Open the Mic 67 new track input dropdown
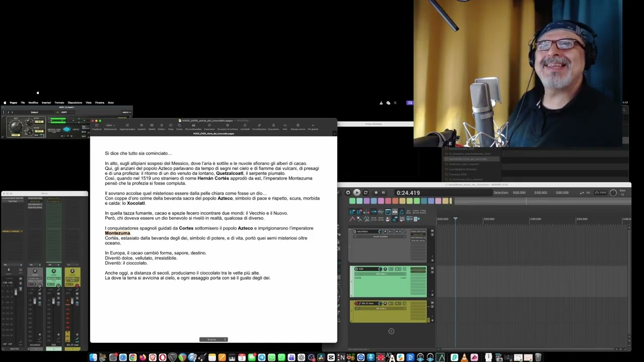 point(380,308)
